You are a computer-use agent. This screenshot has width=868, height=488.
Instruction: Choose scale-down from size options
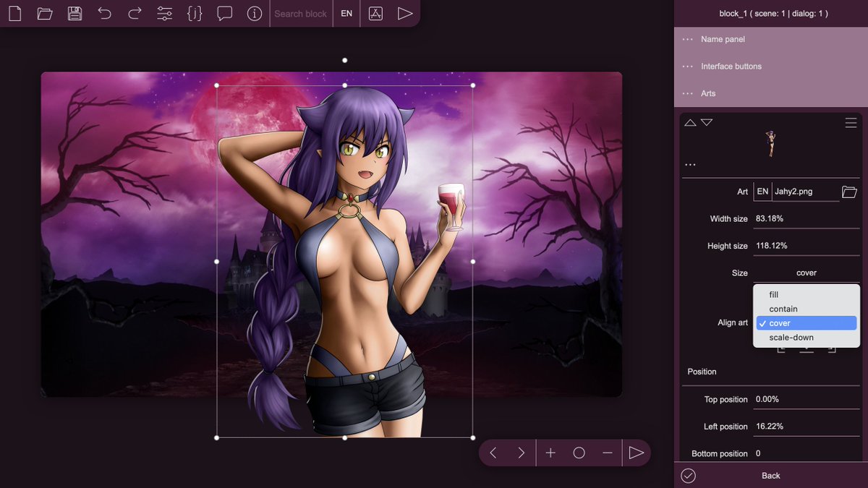pos(807,338)
